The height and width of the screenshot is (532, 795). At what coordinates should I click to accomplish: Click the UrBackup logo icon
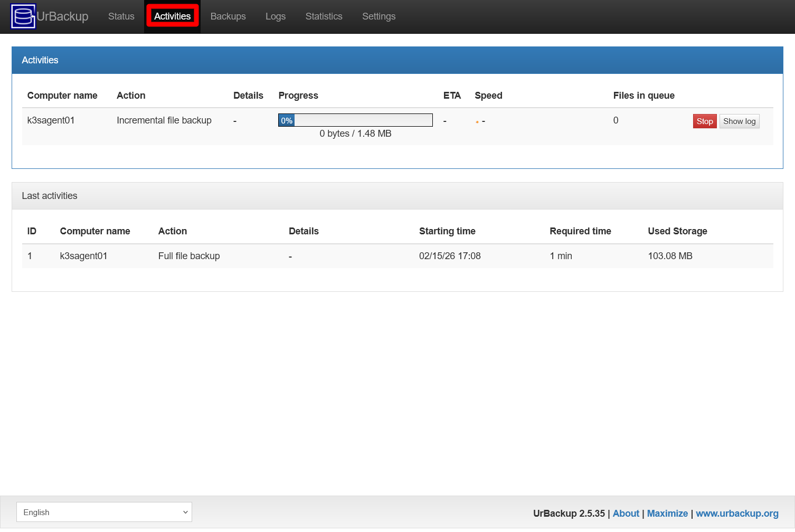pos(23,16)
